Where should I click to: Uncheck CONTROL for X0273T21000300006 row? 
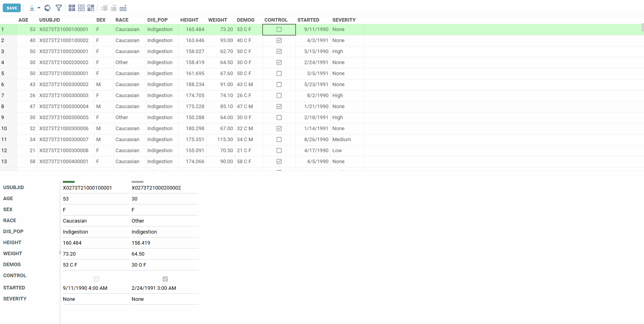point(279,129)
